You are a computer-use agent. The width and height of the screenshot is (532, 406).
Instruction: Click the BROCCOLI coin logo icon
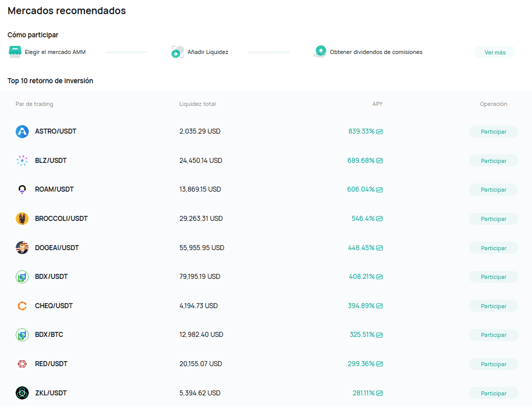click(x=22, y=218)
